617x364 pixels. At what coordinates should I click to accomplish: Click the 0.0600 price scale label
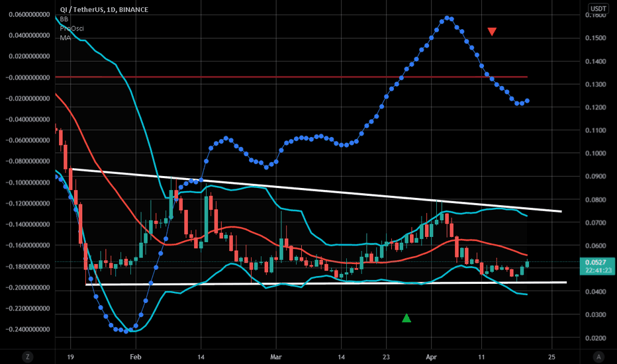click(596, 246)
